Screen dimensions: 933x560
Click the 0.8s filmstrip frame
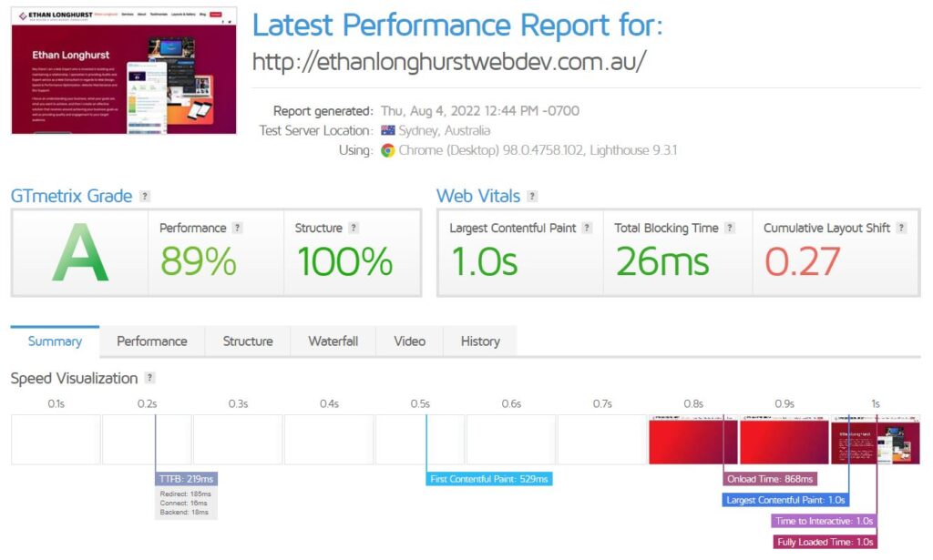[693, 441]
